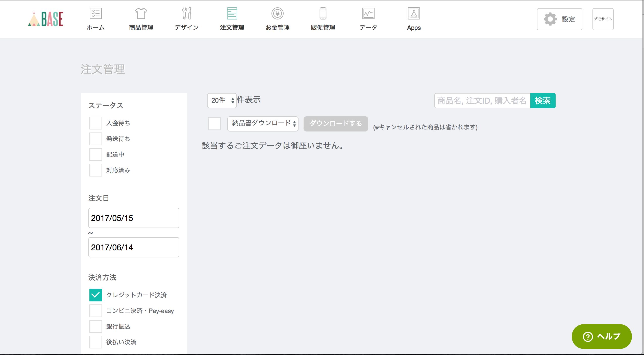Open 商品管理 T-shirt icon
Image resolution: width=644 pixels, height=355 pixels.
[141, 13]
